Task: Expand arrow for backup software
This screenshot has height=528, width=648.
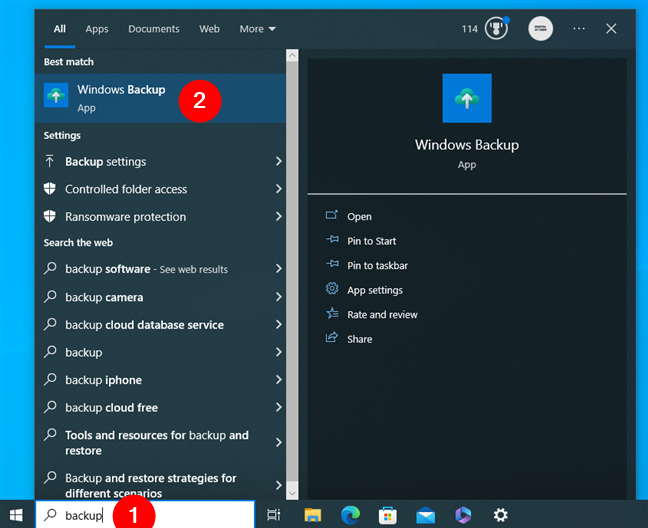Action: 279,269
